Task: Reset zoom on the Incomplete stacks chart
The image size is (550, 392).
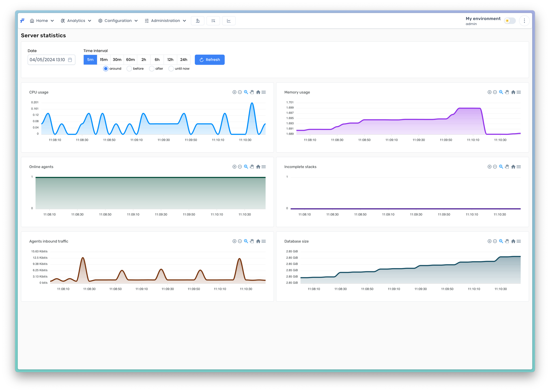Action: 513,167
